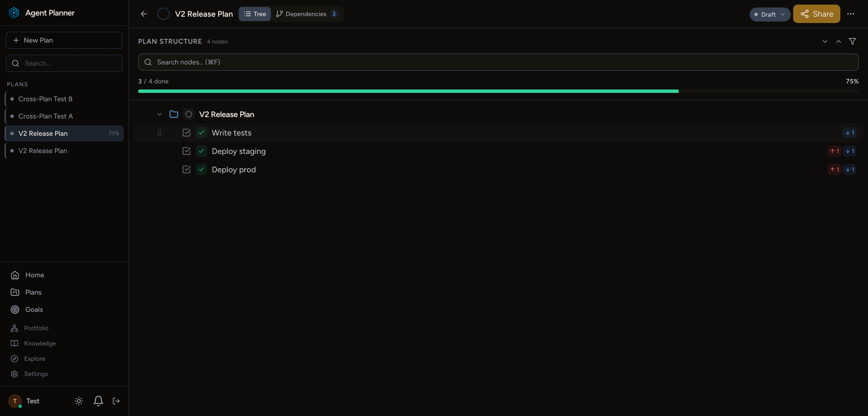Toggle green done status of Deploy staging
The width and height of the screenshot is (868, 416).
tap(201, 151)
